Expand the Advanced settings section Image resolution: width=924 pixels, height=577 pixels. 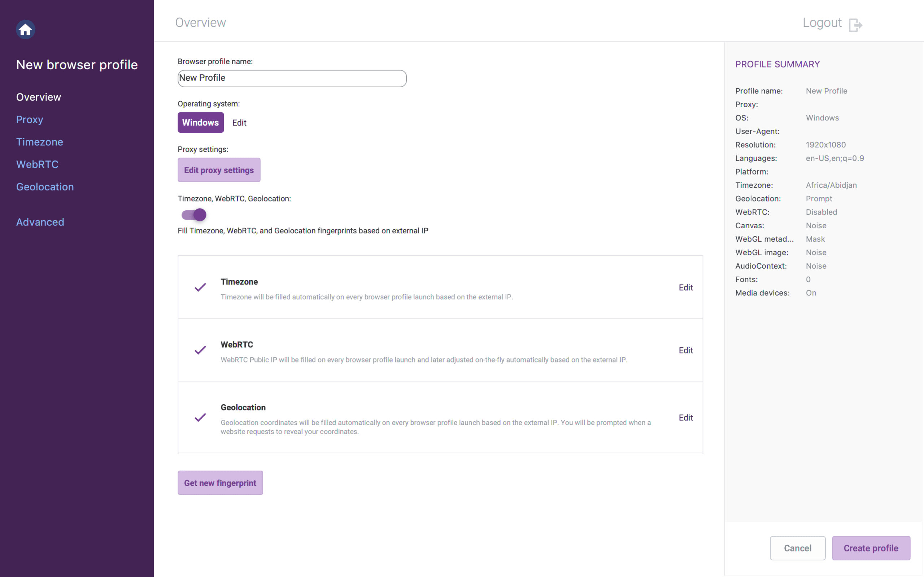click(40, 222)
